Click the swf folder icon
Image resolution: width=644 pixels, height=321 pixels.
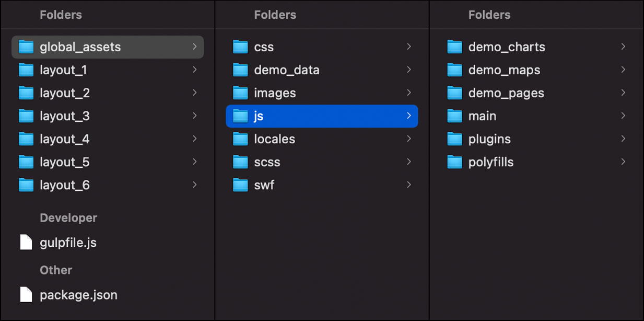[x=240, y=185]
